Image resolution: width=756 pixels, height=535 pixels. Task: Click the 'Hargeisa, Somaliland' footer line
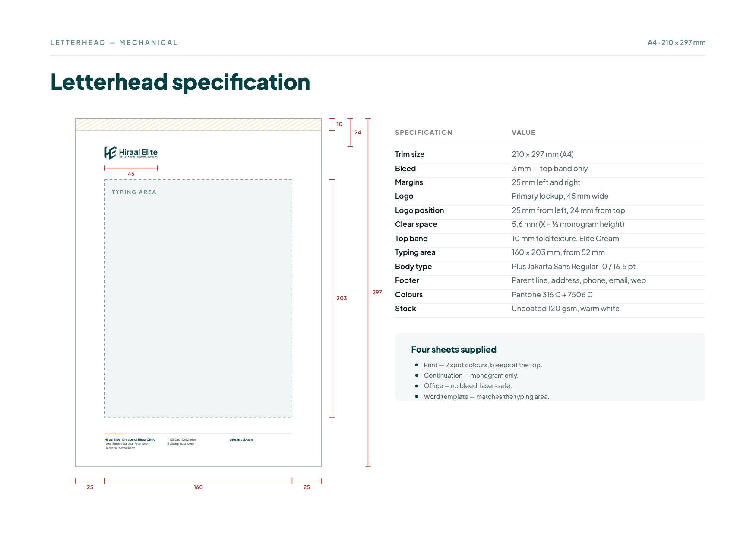[x=120, y=448]
